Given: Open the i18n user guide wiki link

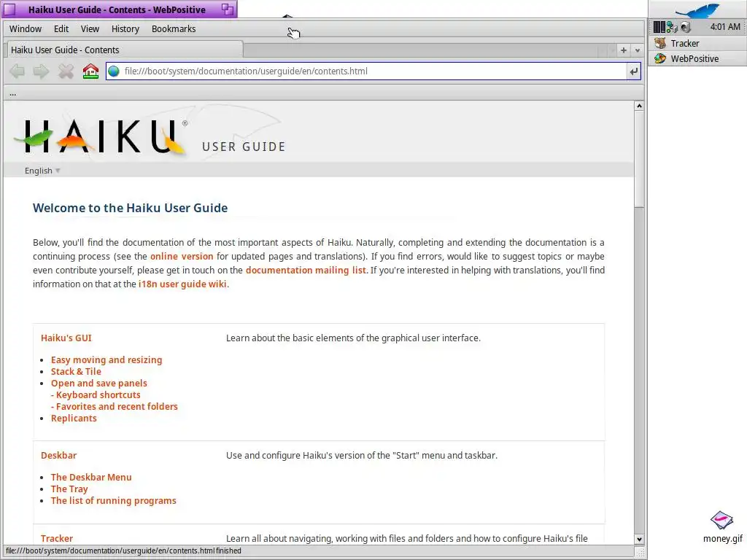Looking at the screenshot, I should pyautogui.click(x=182, y=284).
